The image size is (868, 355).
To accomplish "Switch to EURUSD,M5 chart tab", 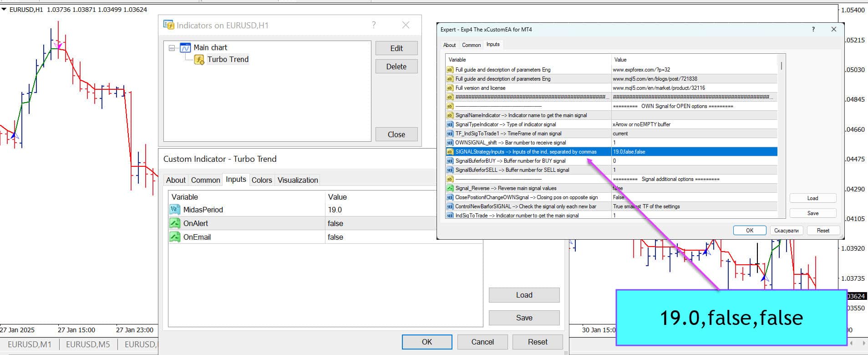I will 88,345.
